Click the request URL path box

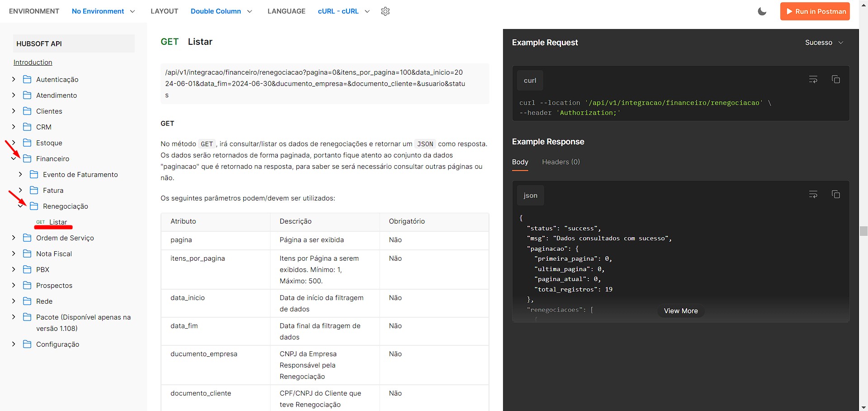[x=325, y=84]
